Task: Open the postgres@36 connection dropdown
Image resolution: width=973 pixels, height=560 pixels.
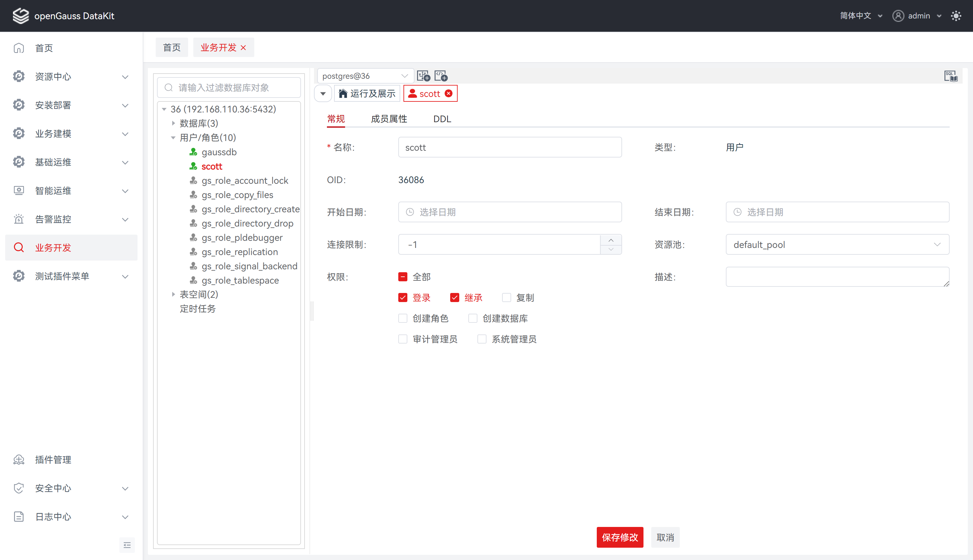Action: coord(365,76)
